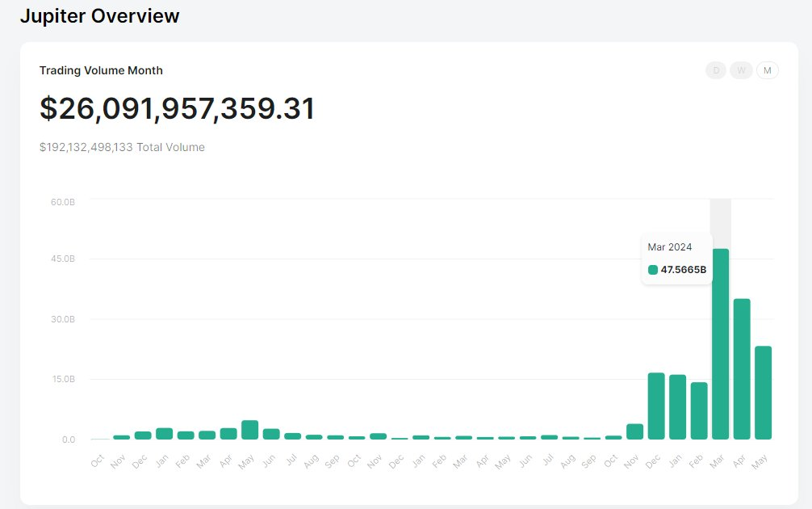Click the 45.0B y-axis label
The width and height of the screenshot is (812, 509).
[x=63, y=259]
